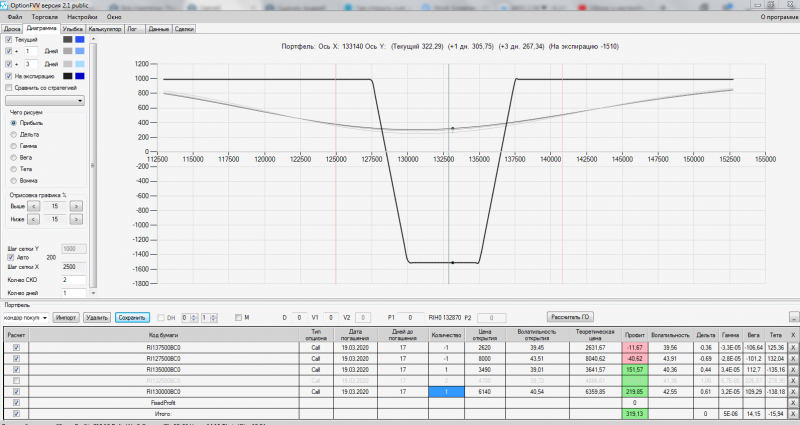This screenshot has width=800, height=425.
Task: Decrease the 'Выше' chart percentage with left arrow
Action: click(x=33, y=206)
